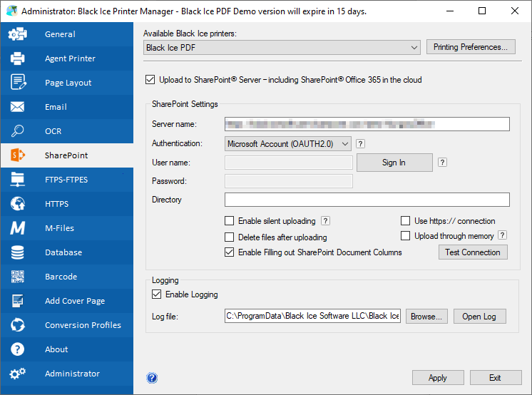Viewport: 532px width, 395px height.
Task: Click help icon for silent uploading
Action: click(x=325, y=221)
